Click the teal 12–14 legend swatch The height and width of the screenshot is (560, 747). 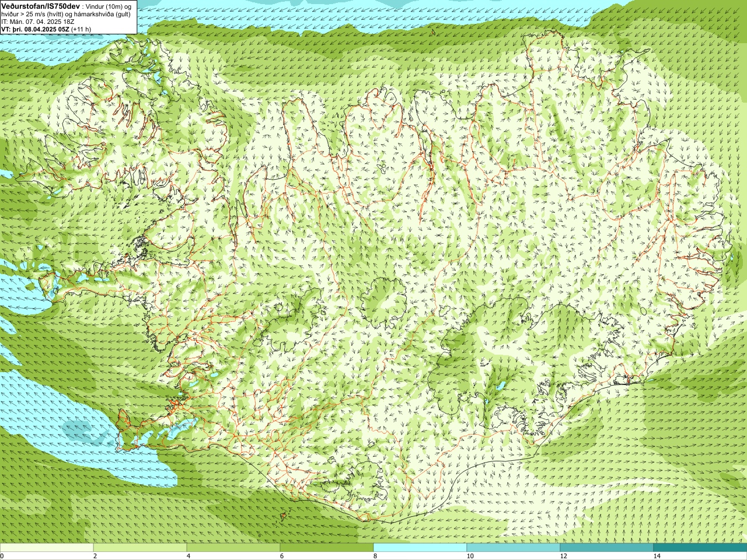pyautogui.click(x=607, y=548)
